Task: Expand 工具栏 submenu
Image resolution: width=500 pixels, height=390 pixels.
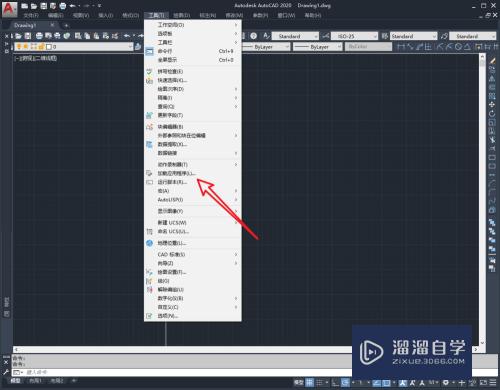Action: click(x=193, y=42)
